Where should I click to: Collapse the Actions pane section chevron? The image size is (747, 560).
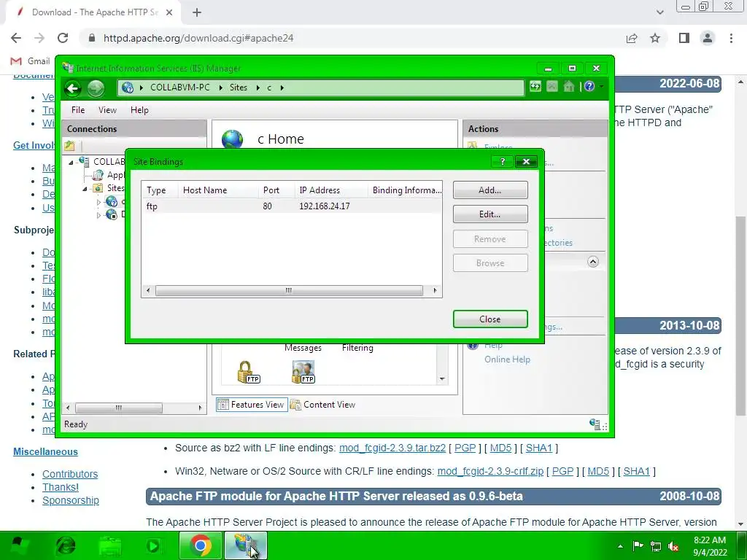point(592,262)
